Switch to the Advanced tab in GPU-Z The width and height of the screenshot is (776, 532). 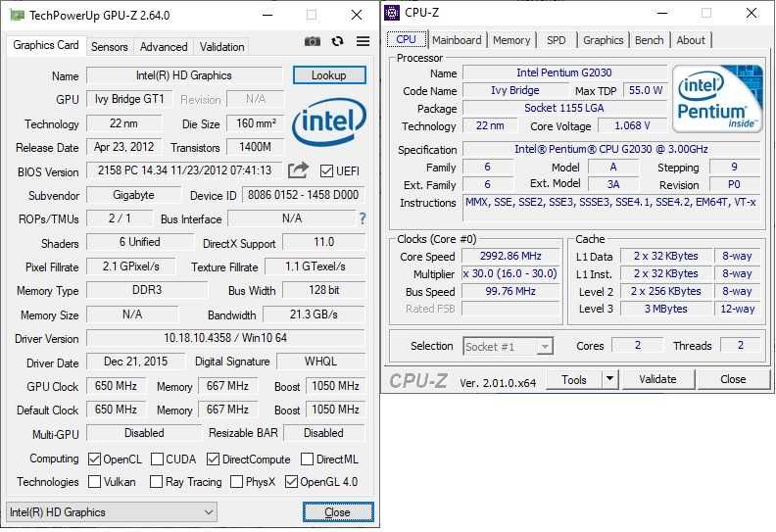[x=164, y=47]
